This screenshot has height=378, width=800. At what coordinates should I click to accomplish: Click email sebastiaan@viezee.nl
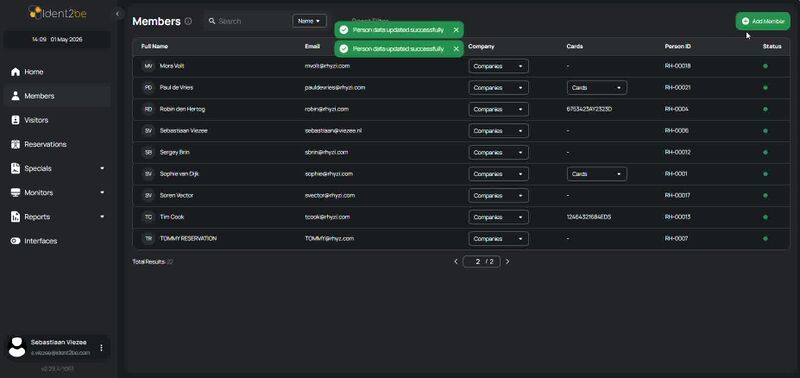click(x=333, y=131)
